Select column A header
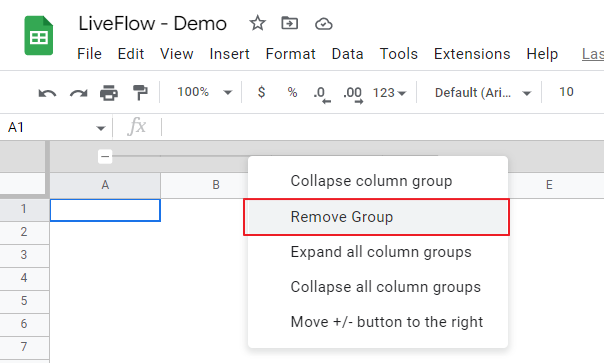 coord(105,185)
